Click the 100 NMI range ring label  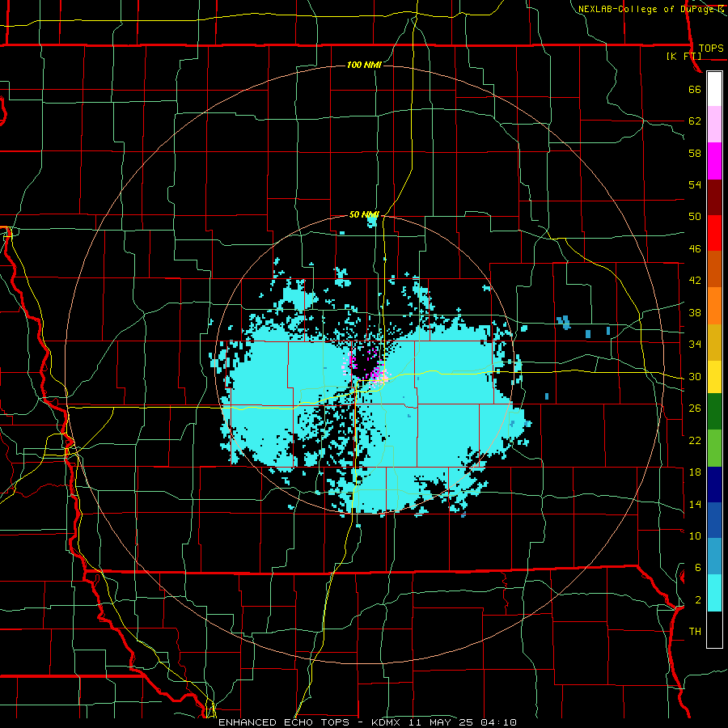pos(364,65)
